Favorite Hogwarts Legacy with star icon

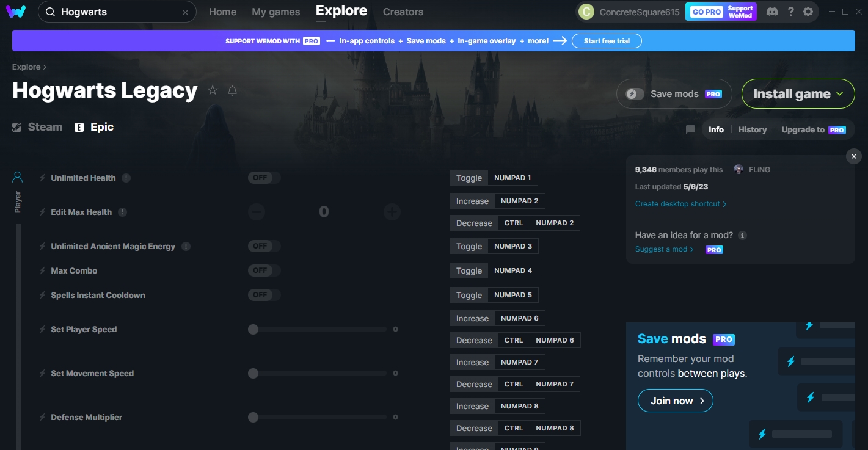[x=213, y=90]
